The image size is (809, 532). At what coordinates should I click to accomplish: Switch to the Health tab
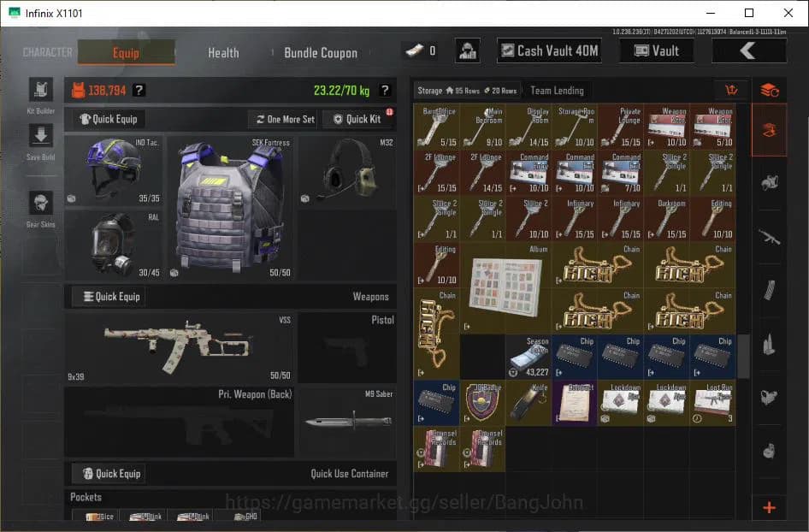coord(222,53)
